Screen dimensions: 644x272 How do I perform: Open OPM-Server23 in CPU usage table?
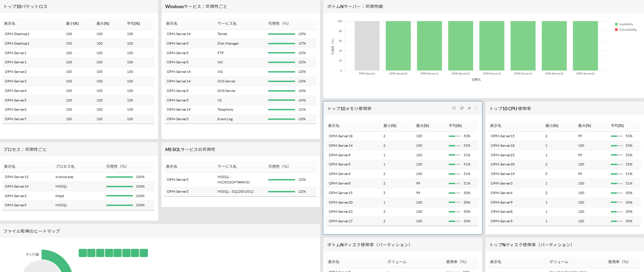click(503, 155)
